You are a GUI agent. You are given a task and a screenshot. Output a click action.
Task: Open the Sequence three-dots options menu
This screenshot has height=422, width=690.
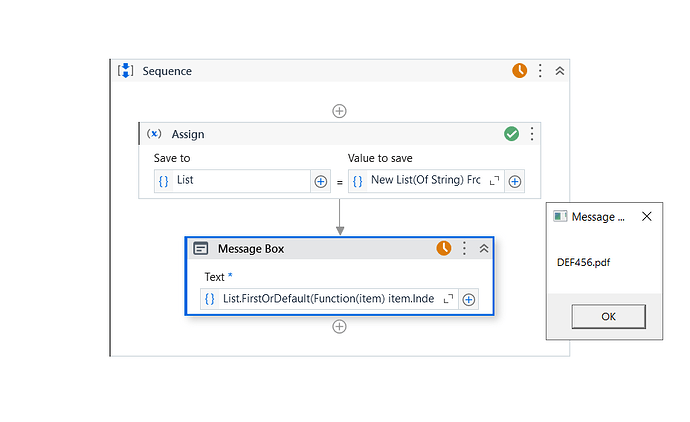coord(540,71)
